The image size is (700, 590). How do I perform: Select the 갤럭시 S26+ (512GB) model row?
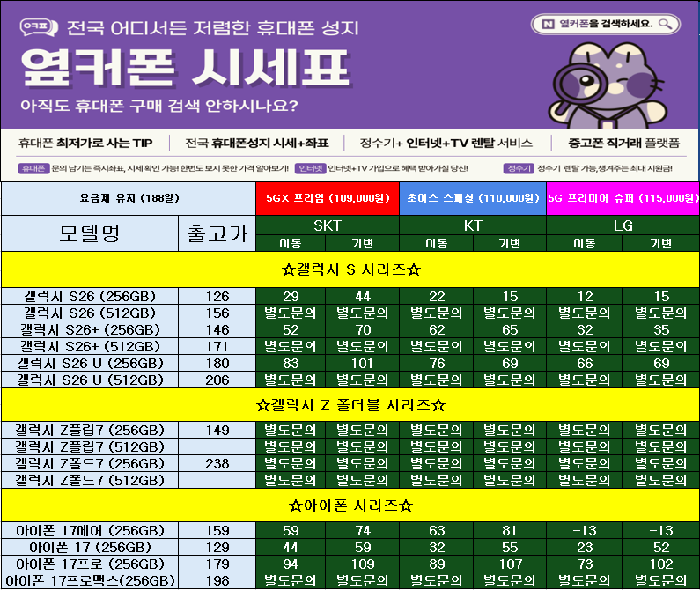(90, 346)
